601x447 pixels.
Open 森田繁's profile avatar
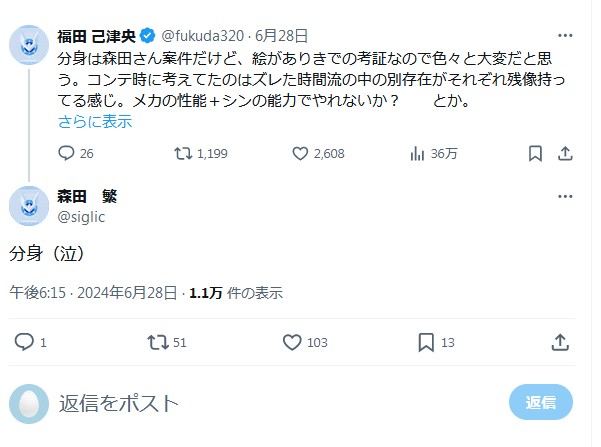[x=28, y=206]
